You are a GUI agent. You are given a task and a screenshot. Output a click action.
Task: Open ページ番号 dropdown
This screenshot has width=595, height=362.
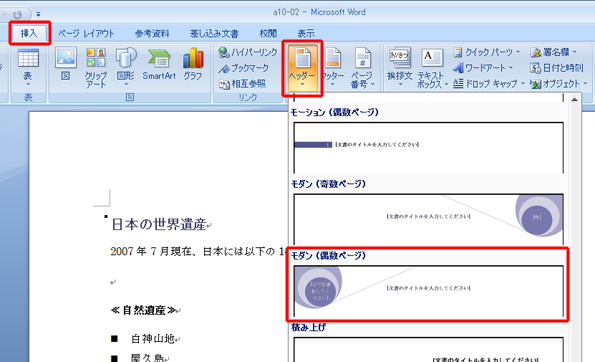tap(362, 68)
